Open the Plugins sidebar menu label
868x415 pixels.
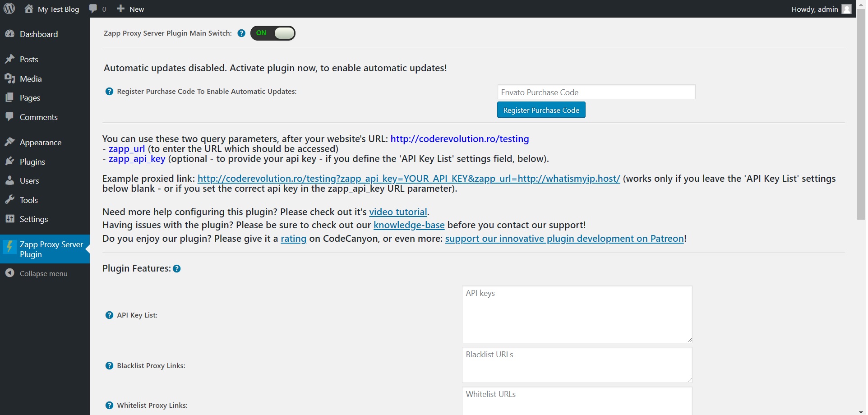(32, 161)
